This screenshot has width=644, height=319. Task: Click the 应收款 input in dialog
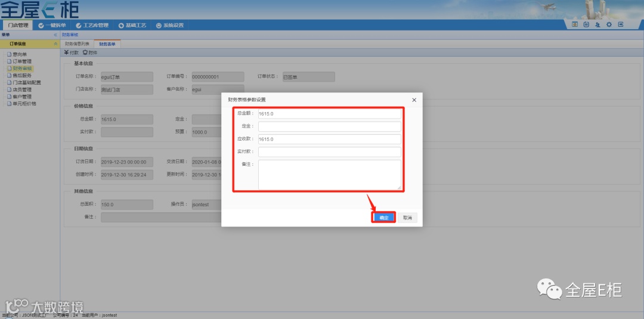tap(329, 139)
